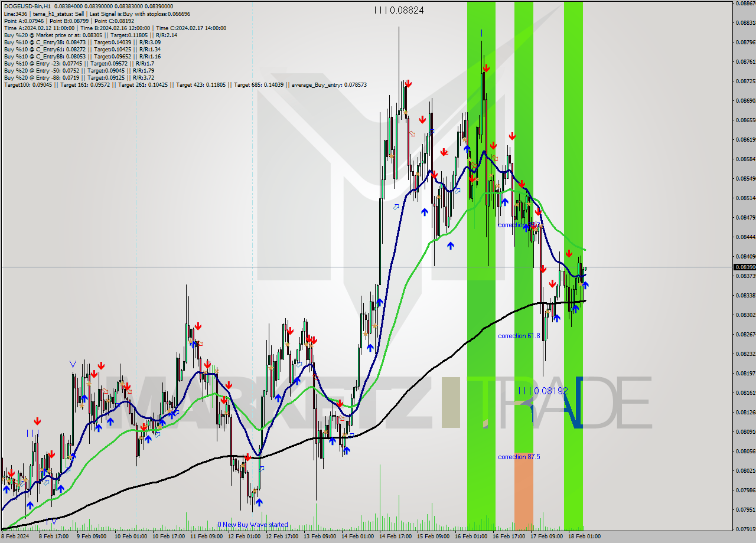Select the Time A 2024.02.12 11:00:00 line

point(115,28)
